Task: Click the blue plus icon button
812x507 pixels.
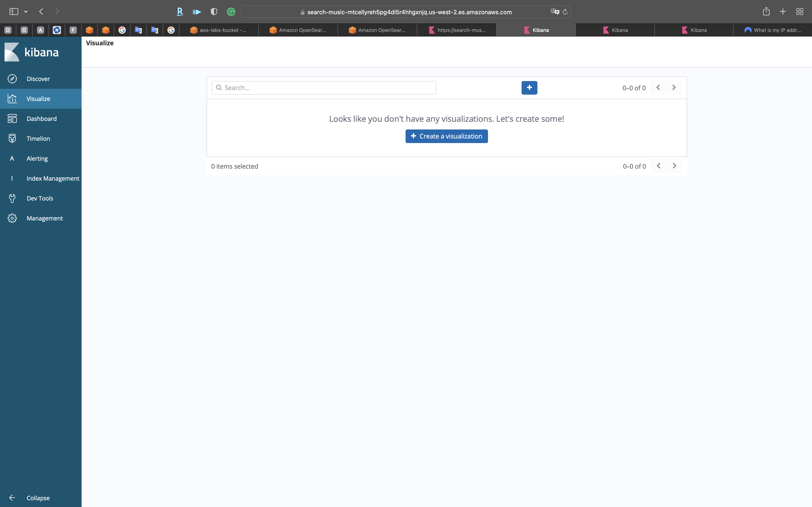Action: [x=529, y=88]
